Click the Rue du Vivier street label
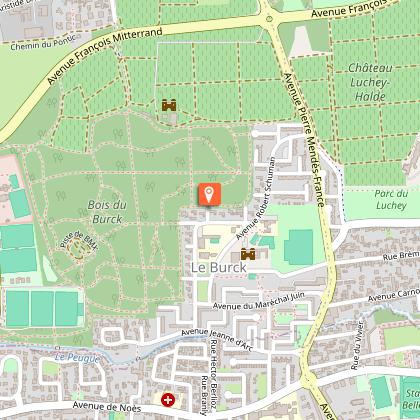This screenshot has width=420, height=420. [x=356, y=345]
